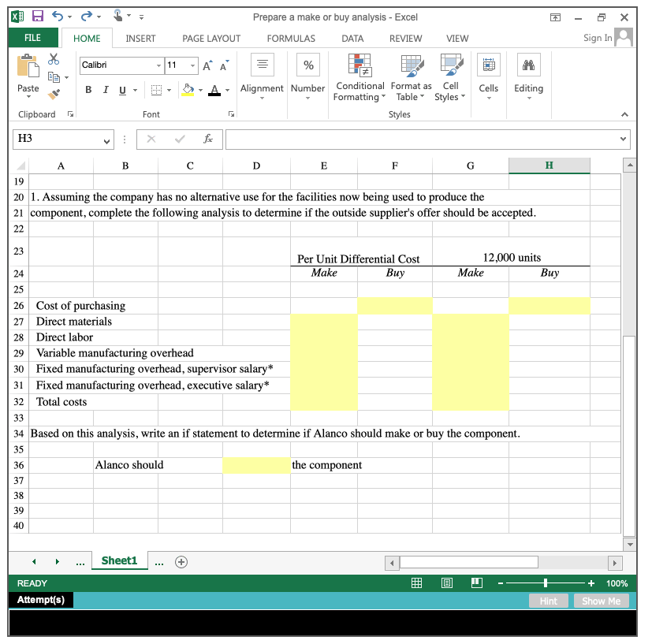The width and height of the screenshot is (652, 644).
Task: Cut the selection using the scissors icon
Action: [x=54, y=59]
